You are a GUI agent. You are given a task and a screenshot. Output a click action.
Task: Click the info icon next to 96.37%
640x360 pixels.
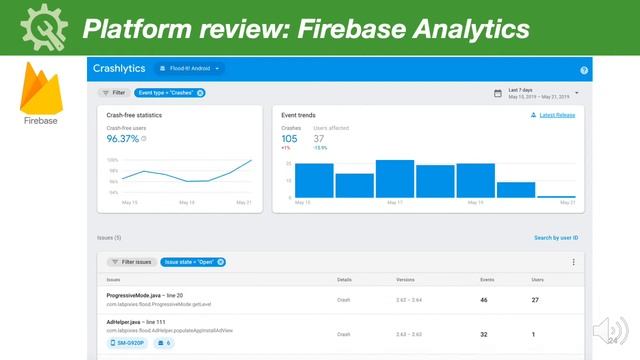click(x=144, y=139)
